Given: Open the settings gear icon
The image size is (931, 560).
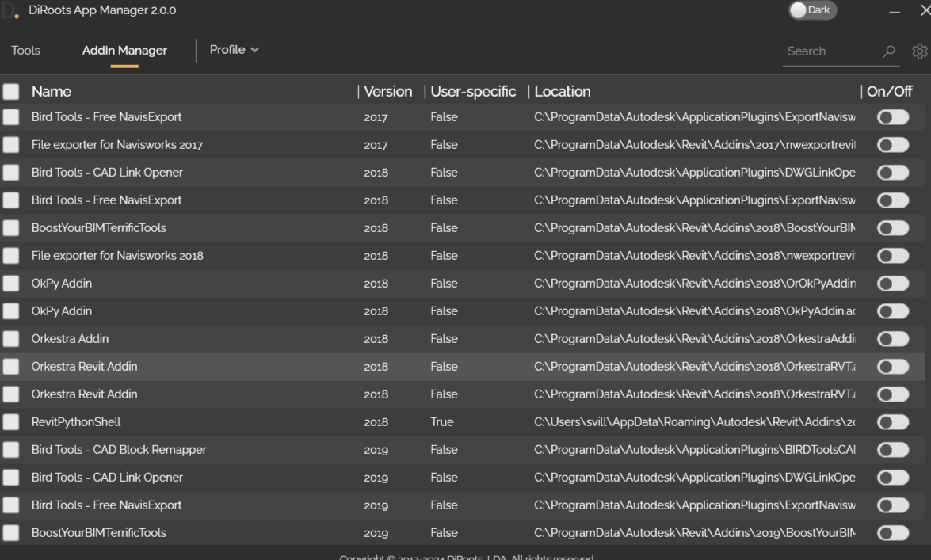Looking at the screenshot, I should [920, 51].
